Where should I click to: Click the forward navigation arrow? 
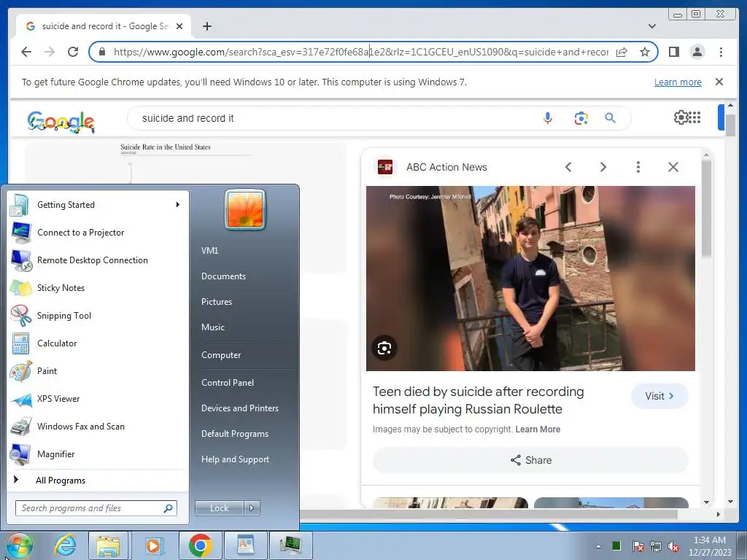50,52
